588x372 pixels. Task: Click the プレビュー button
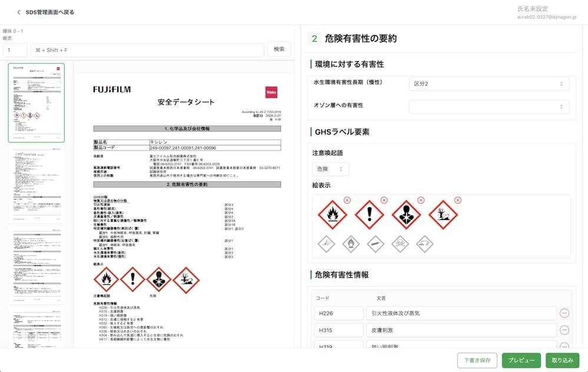tap(521, 360)
